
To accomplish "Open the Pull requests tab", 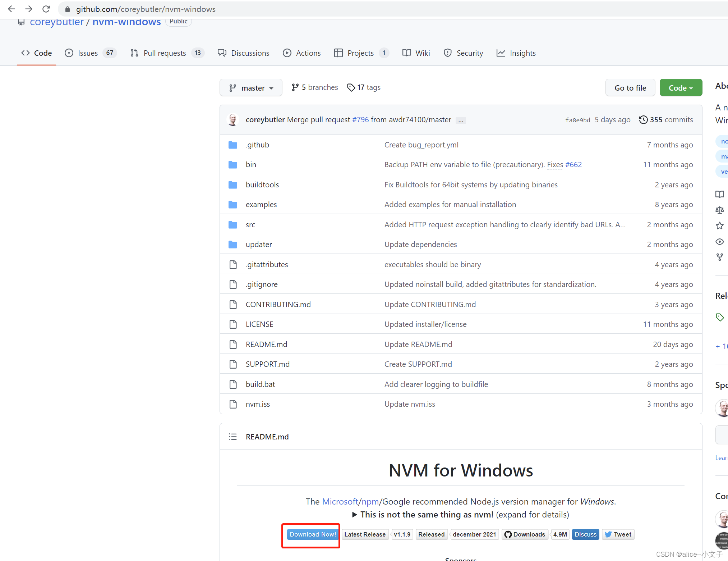I will [x=165, y=53].
